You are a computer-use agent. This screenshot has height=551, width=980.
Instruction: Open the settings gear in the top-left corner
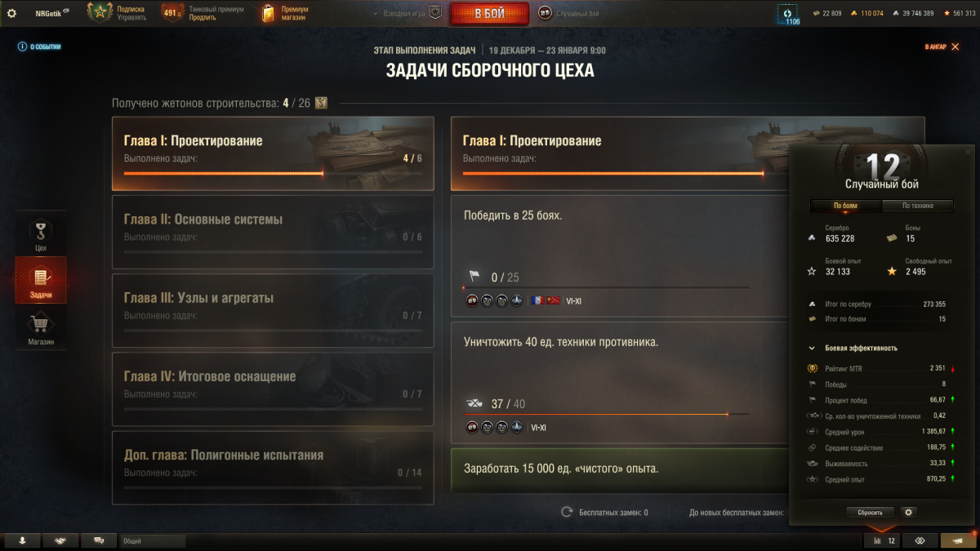[x=11, y=13]
